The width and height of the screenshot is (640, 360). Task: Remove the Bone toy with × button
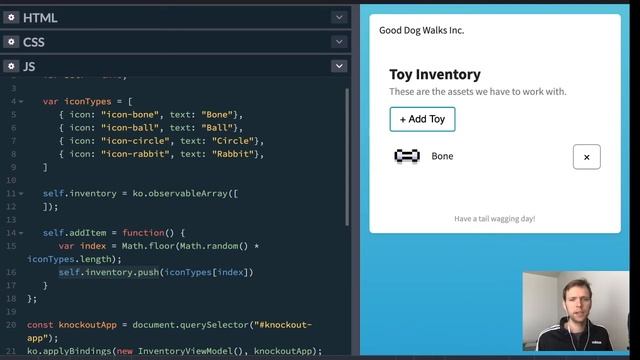click(587, 157)
